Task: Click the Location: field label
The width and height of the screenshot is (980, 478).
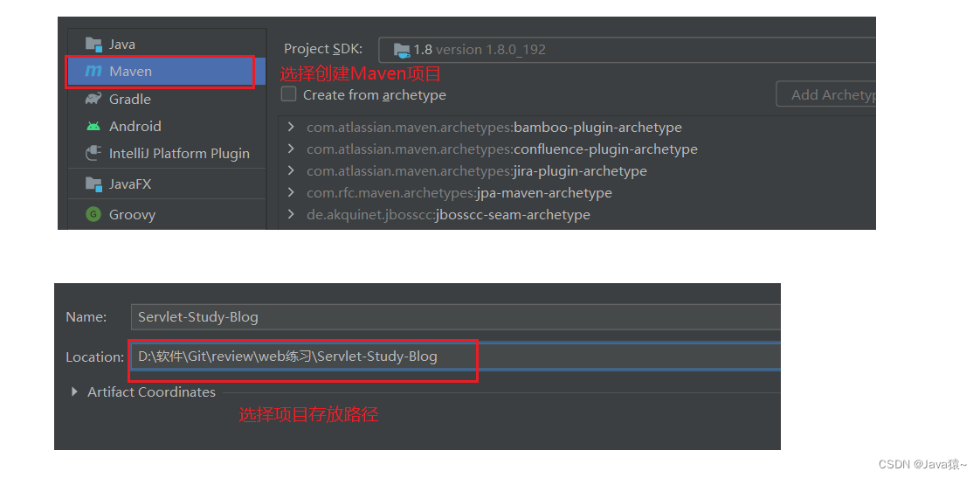Action: [95, 357]
